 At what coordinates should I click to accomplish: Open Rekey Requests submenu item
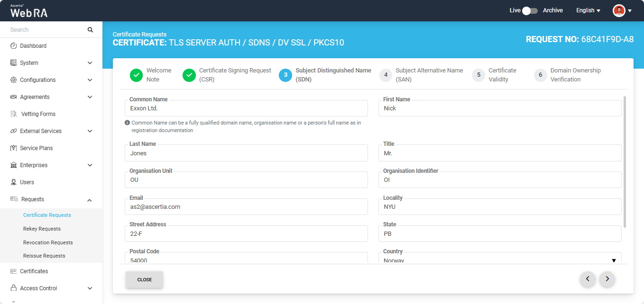[x=42, y=229]
